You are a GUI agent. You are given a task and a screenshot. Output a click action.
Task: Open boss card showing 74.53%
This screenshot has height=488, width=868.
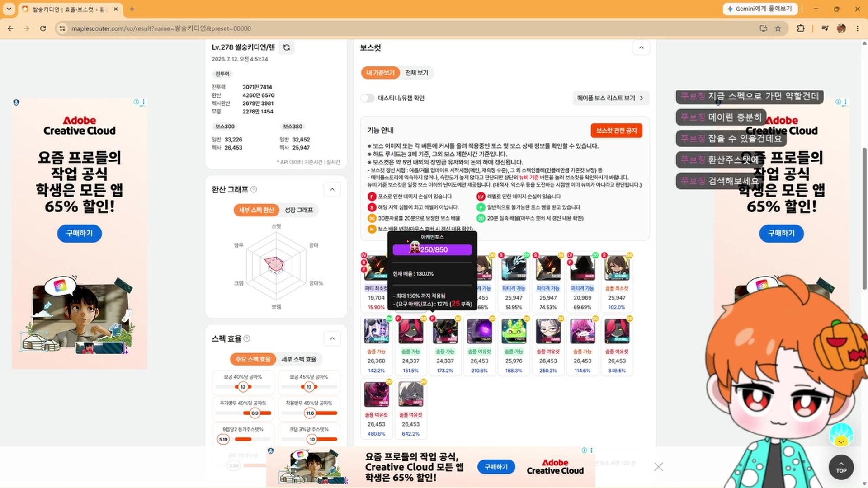pos(548,282)
